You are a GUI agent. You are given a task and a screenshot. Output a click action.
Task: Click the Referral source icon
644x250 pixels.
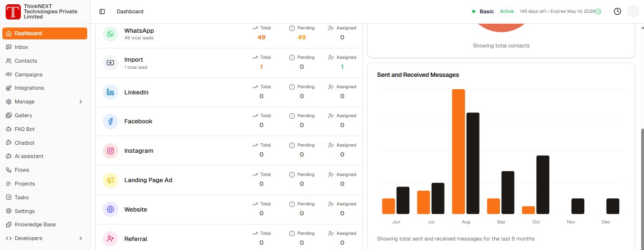[110, 239]
